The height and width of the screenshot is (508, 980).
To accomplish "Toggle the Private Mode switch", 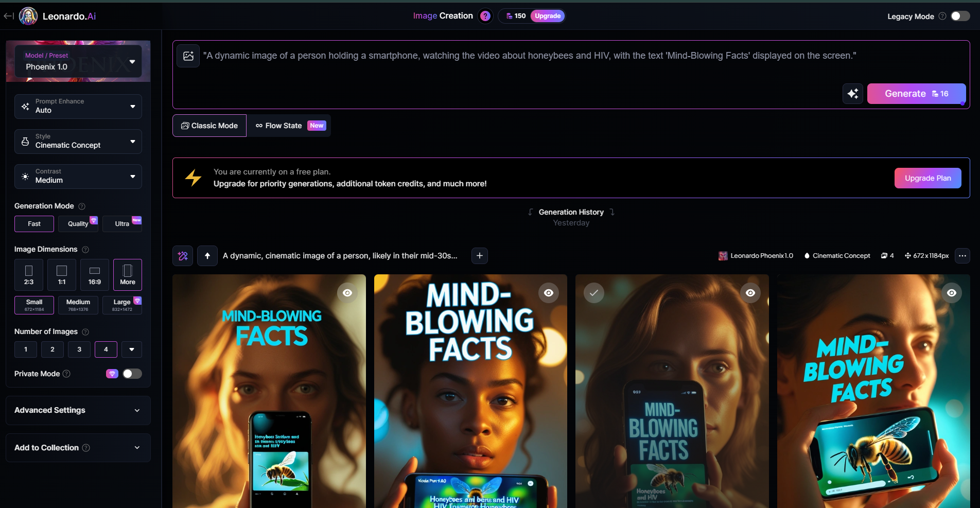I will (132, 374).
